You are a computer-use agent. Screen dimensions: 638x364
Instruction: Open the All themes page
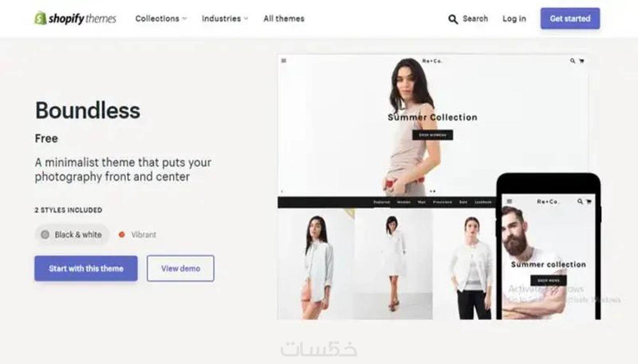284,18
